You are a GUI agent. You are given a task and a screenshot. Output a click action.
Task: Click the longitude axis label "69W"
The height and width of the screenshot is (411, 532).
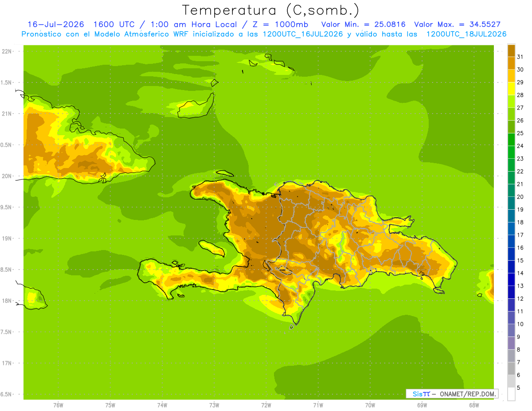[422, 405]
